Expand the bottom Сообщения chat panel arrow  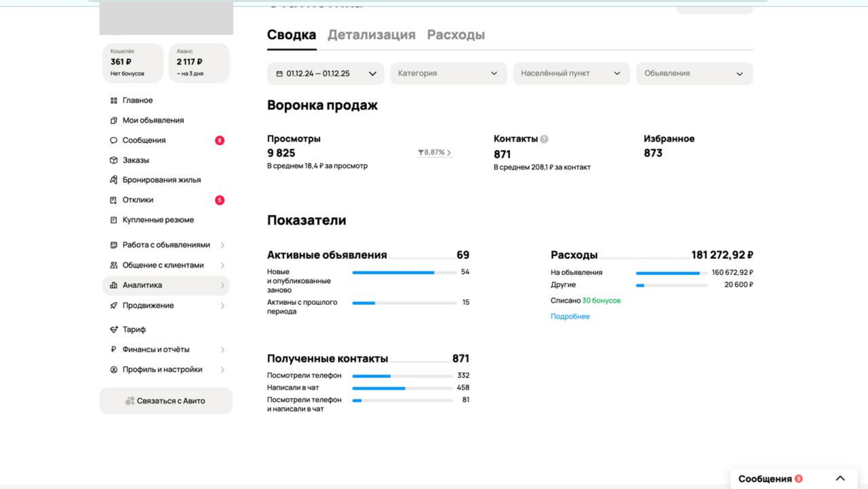coord(840,479)
